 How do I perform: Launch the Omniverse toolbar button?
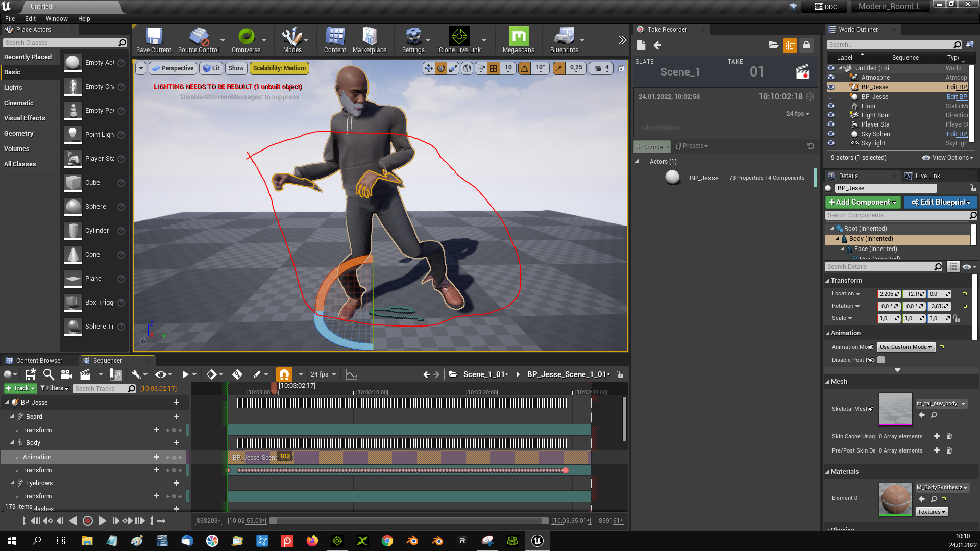pos(246,40)
